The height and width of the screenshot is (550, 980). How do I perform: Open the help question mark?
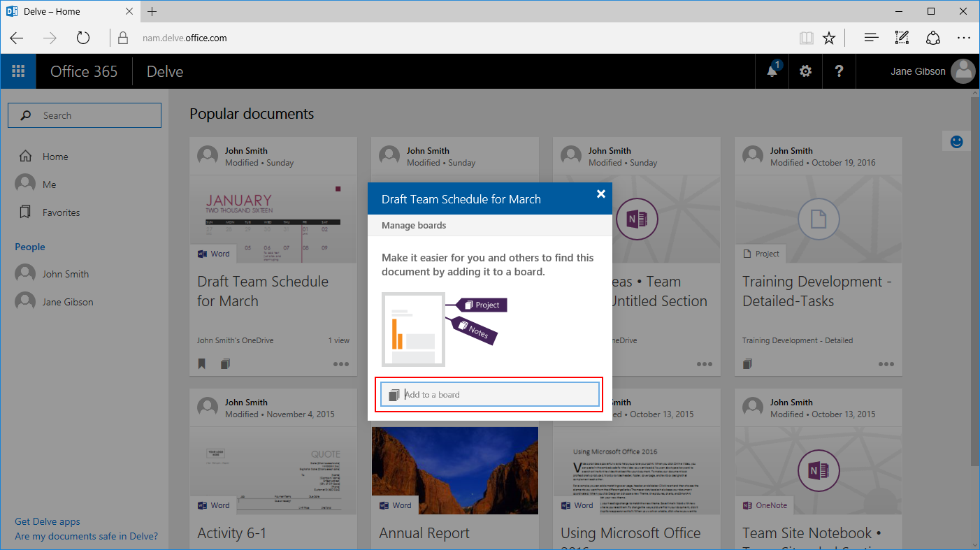(840, 71)
